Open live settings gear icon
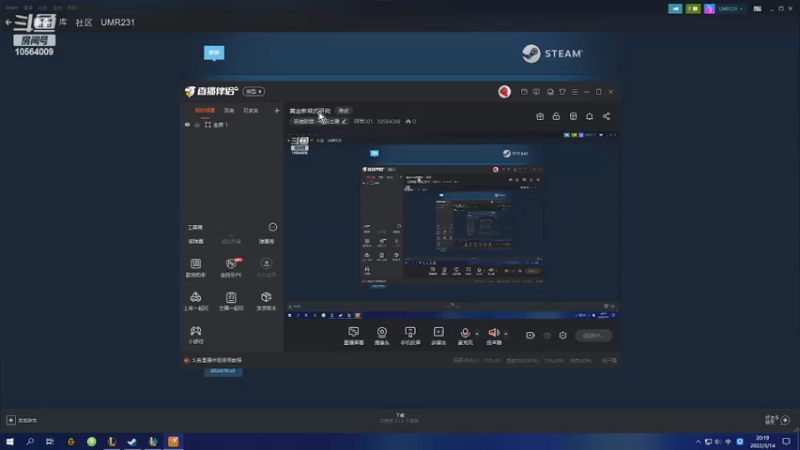 (563, 336)
